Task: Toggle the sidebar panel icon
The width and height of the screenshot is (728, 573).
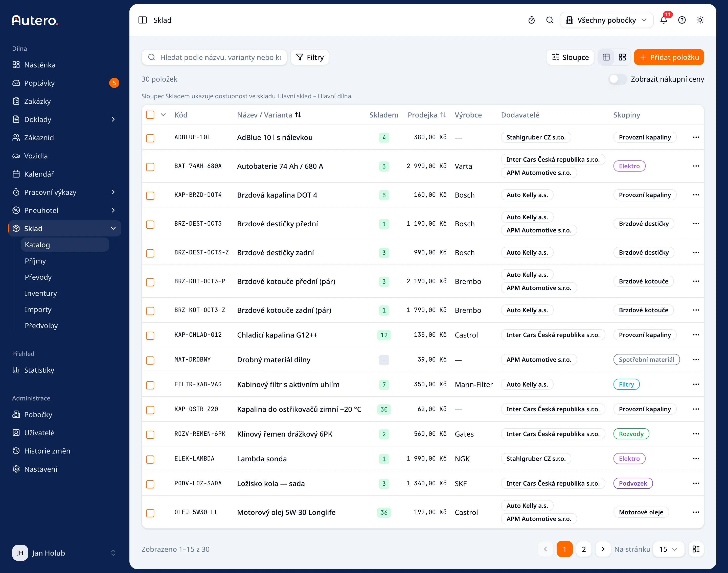Action: 142,20
